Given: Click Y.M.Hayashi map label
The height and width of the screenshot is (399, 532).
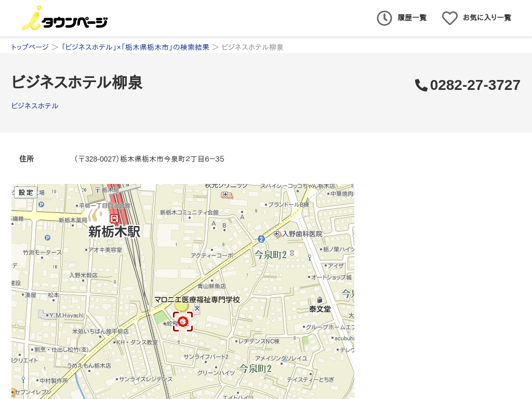Looking at the screenshot, I should pyautogui.click(x=66, y=315).
